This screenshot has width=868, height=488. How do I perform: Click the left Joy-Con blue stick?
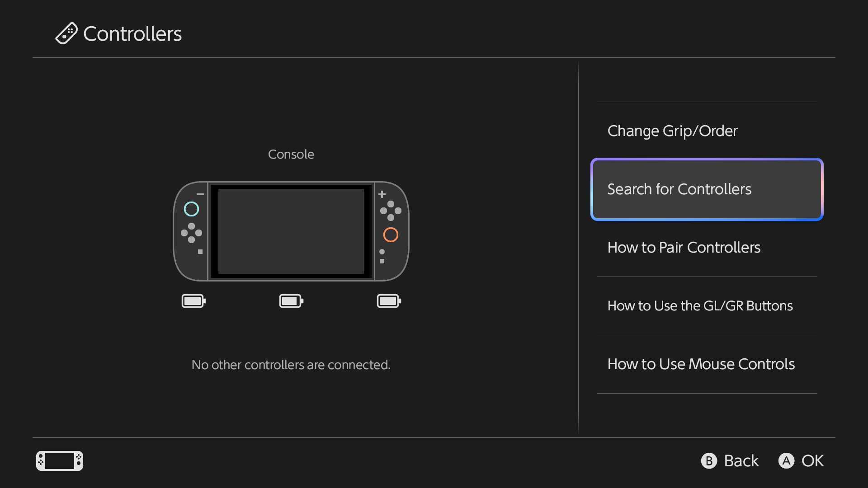pyautogui.click(x=191, y=209)
